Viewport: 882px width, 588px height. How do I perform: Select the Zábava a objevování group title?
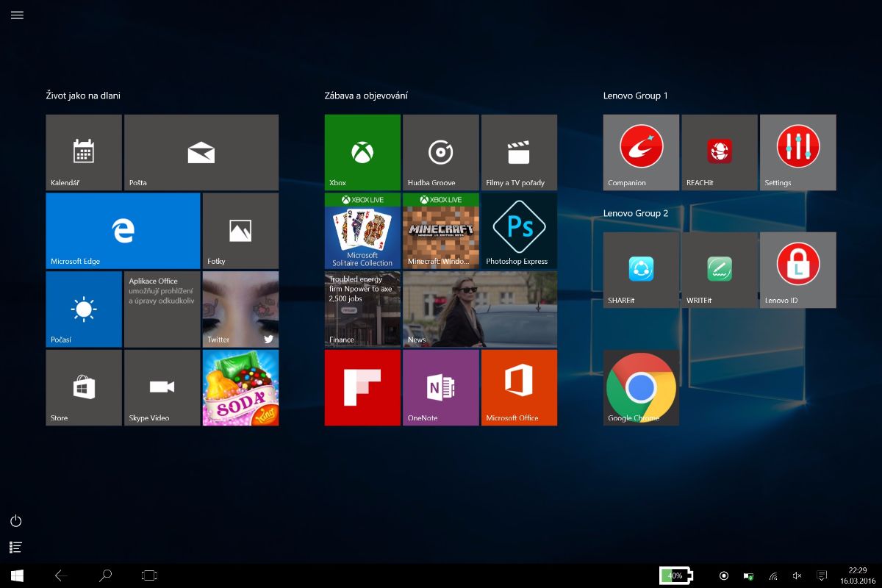[366, 96]
